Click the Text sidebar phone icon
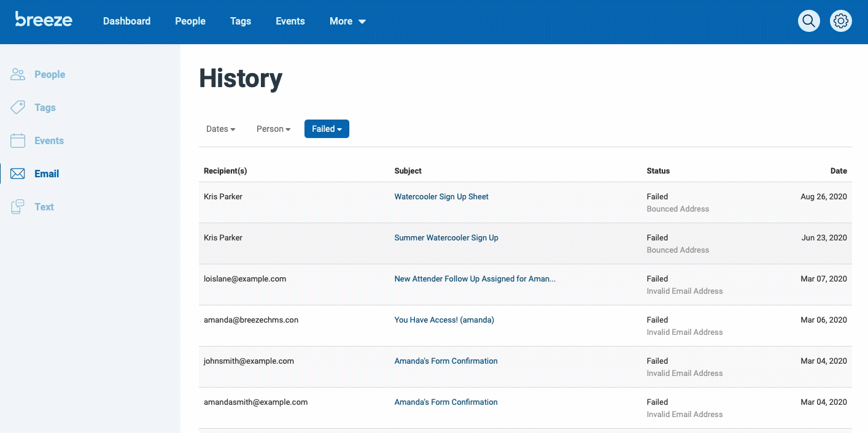 pyautogui.click(x=18, y=207)
